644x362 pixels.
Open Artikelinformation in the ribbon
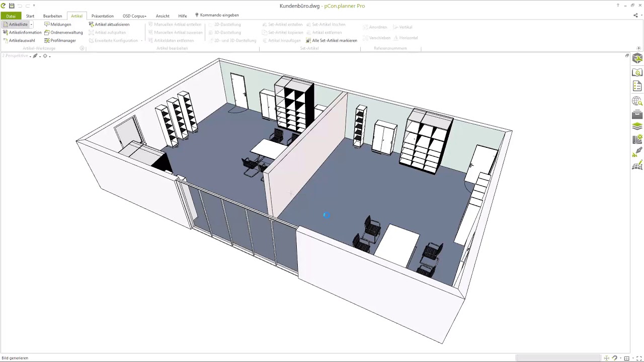(22, 32)
